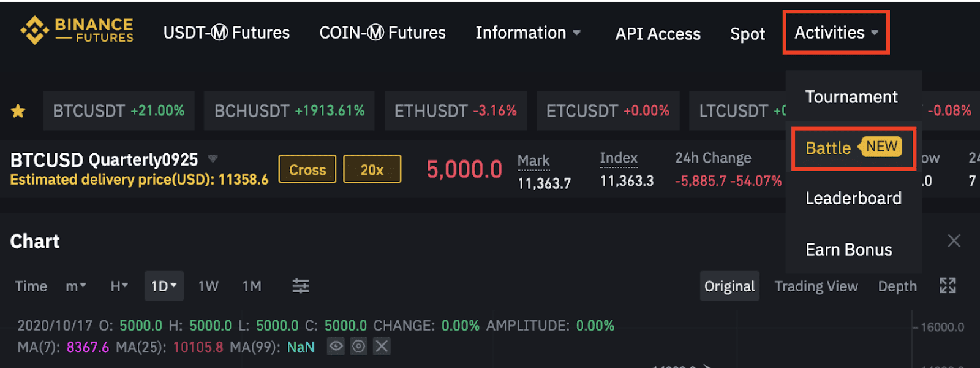Switch chart to Depth view
980x368 pixels.
(x=897, y=286)
